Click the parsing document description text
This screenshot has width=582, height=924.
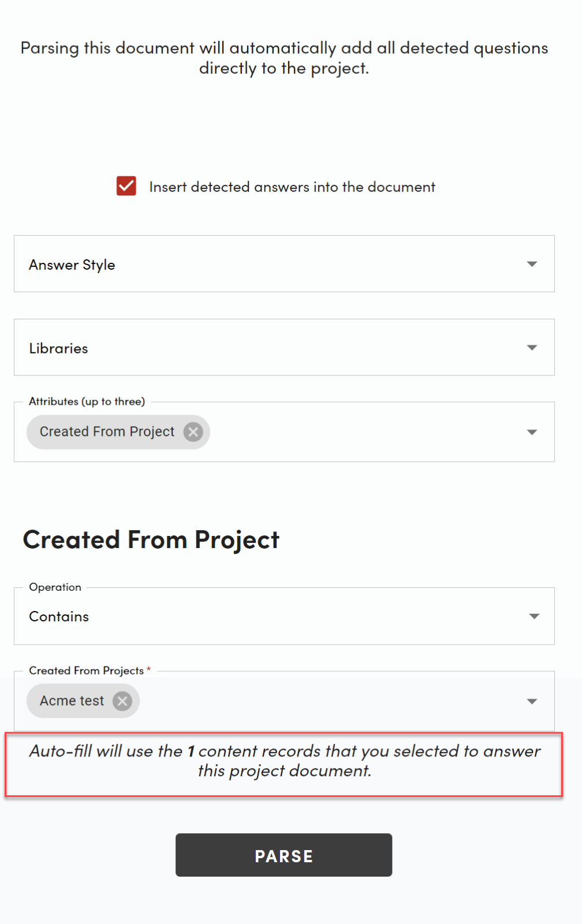(x=284, y=58)
